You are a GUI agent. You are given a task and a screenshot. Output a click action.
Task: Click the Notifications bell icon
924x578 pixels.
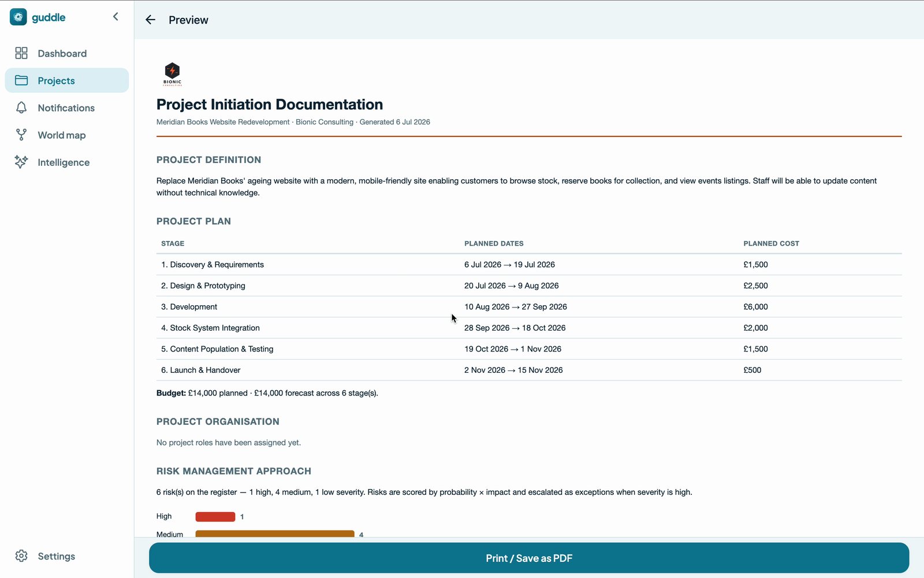pos(21,108)
